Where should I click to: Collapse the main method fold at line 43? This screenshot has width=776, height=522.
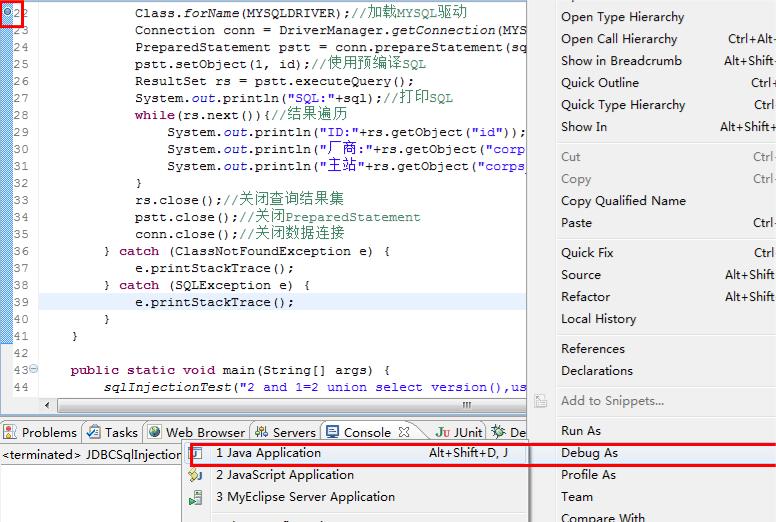[34, 369]
